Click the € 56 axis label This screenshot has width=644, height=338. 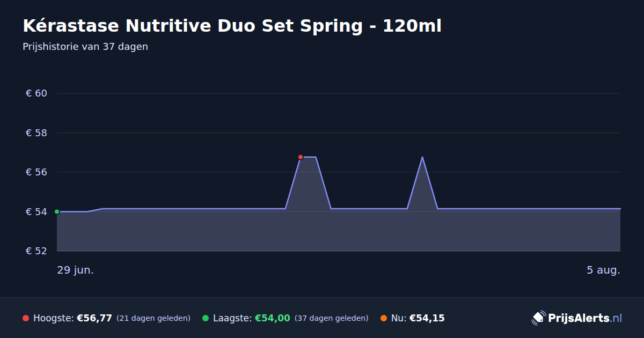coord(36,172)
